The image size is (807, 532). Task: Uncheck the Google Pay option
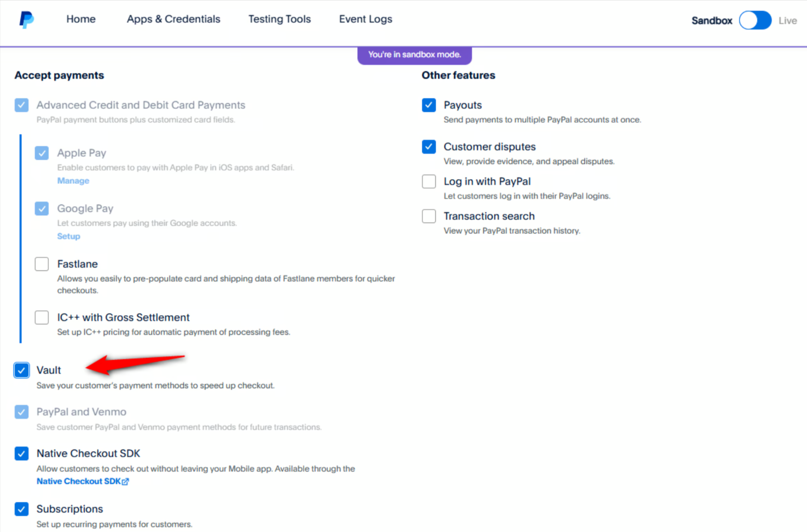point(41,208)
